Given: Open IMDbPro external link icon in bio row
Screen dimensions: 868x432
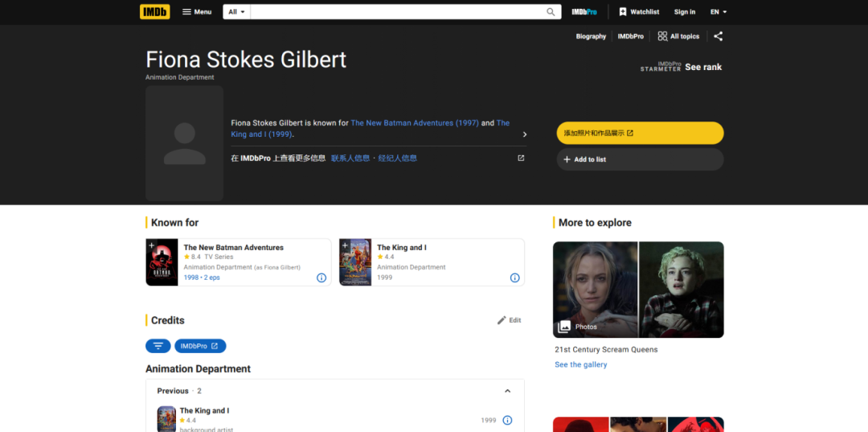Looking at the screenshot, I should (x=521, y=158).
